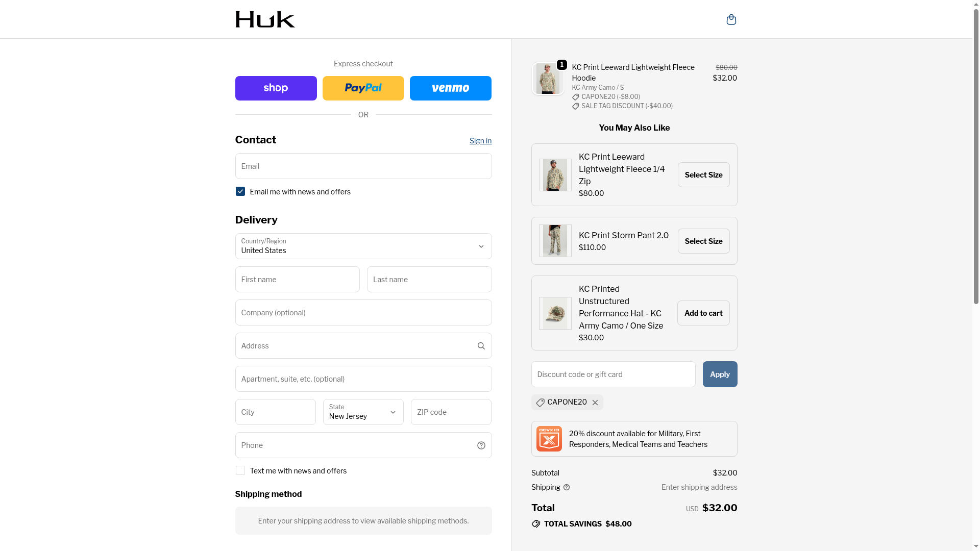This screenshot has width=980, height=551.
Task: Uncheck Email me with news and offers
Action: point(240,191)
